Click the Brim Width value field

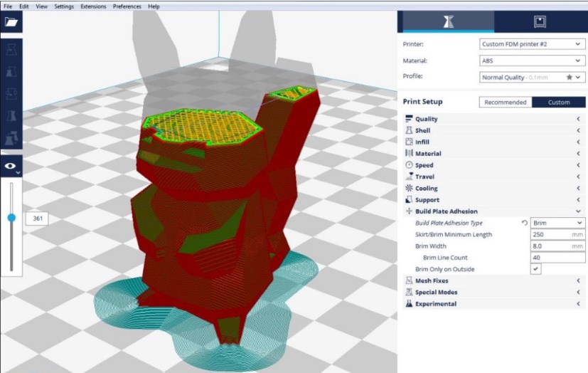(x=557, y=246)
